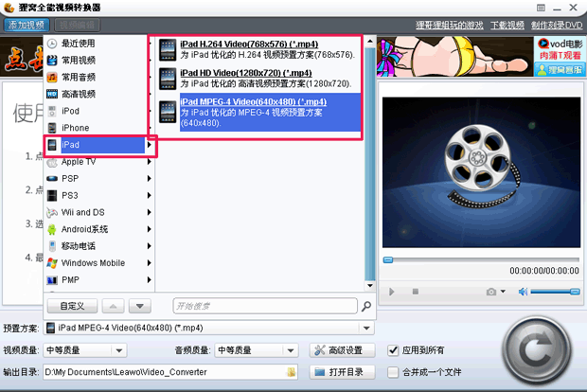Click the iPad HD Video profile thumbnail icon
587x392 pixels.
(x=168, y=79)
